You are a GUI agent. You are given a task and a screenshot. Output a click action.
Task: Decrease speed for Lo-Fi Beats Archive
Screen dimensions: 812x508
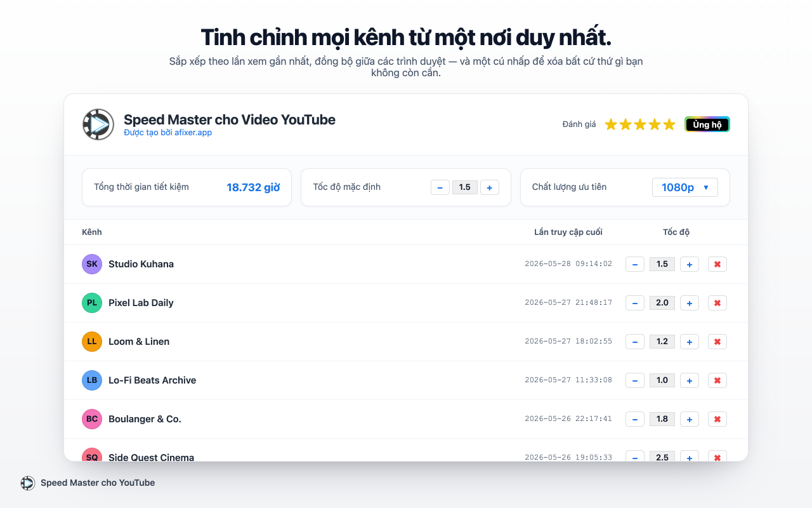tap(635, 380)
